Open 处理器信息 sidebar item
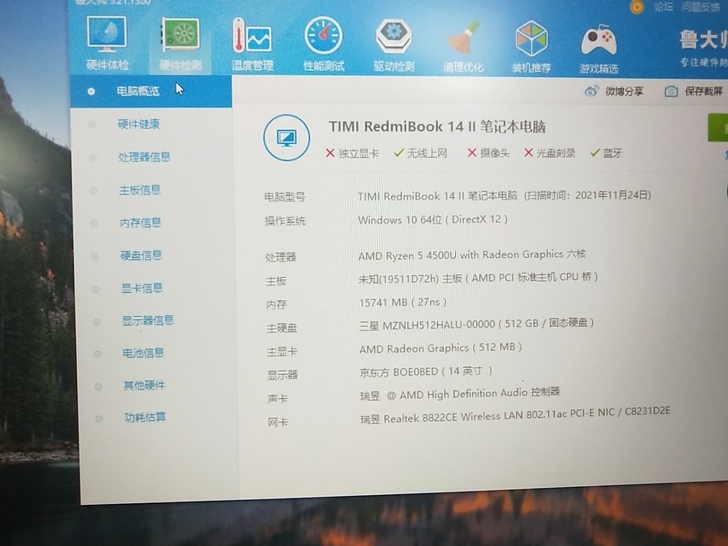This screenshot has width=728, height=546. pos(144,157)
